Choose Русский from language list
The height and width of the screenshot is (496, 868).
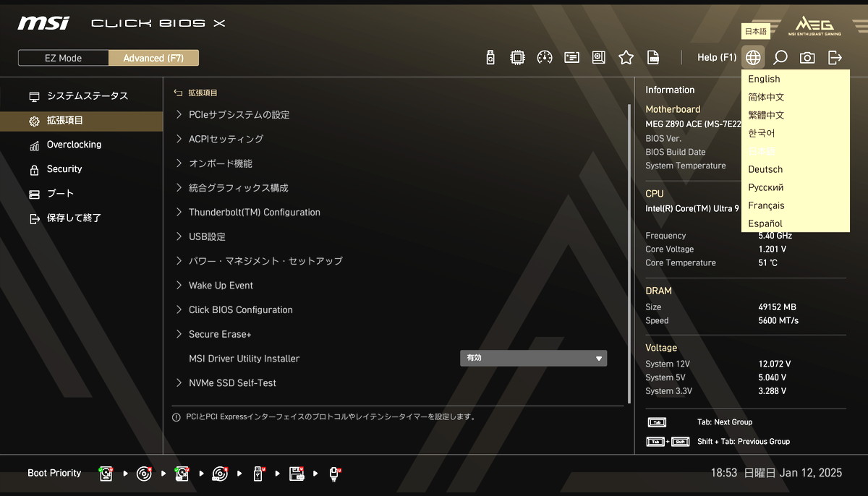click(x=796, y=188)
